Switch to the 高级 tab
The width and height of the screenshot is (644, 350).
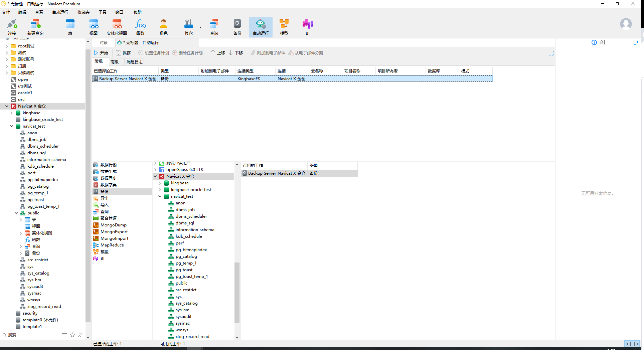click(x=115, y=62)
